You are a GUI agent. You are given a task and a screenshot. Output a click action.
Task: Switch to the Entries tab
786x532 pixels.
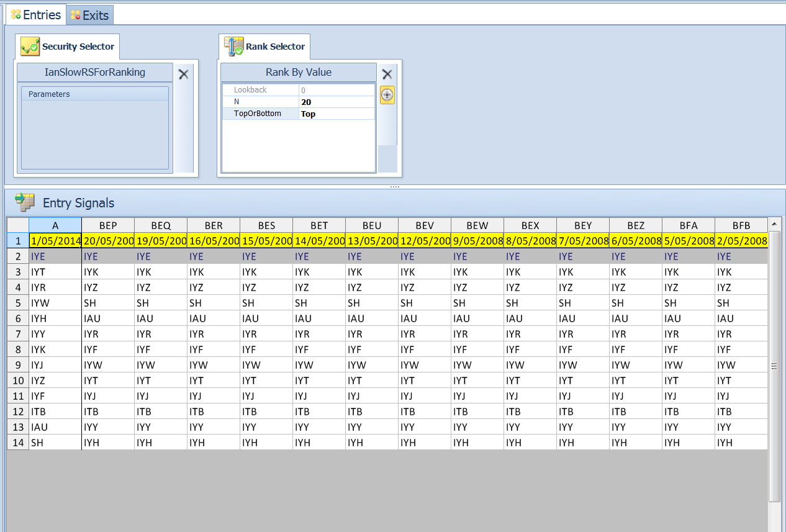tap(36, 15)
